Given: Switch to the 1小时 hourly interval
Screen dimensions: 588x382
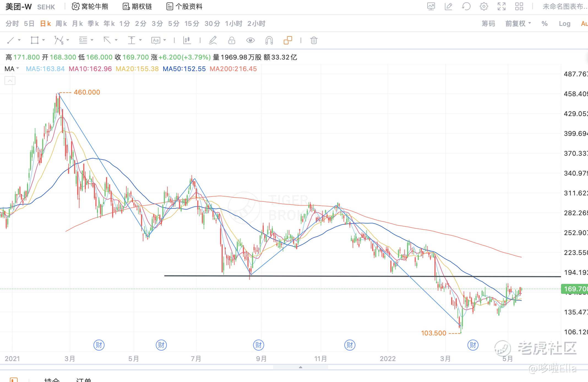Looking at the screenshot, I should tap(233, 24).
